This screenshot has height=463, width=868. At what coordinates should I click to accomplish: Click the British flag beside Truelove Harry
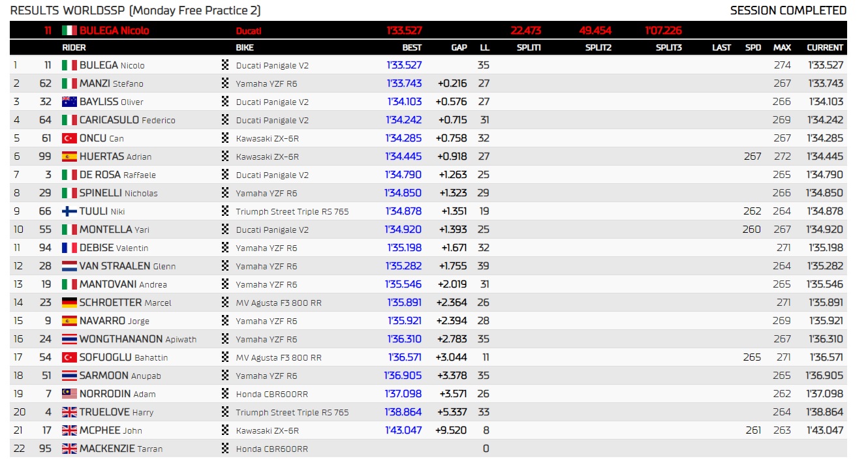click(x=69, y=412)
